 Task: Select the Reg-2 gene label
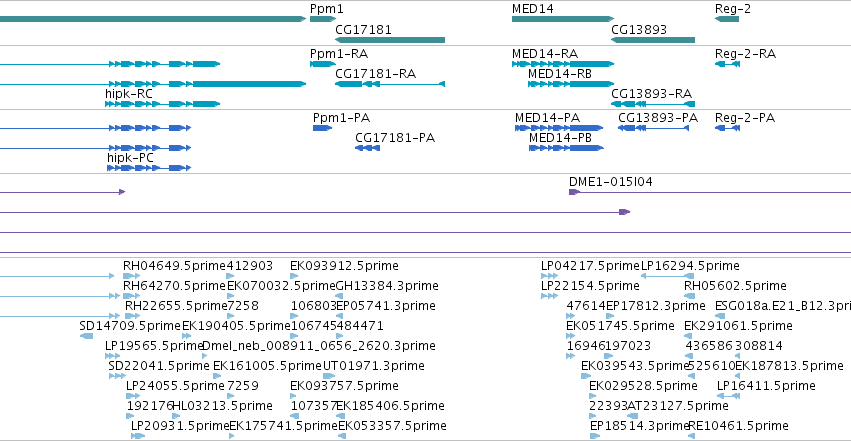click(733, 9)
